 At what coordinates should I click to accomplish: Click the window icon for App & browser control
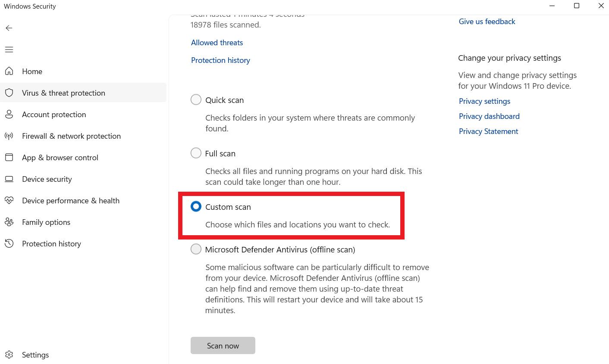(x=9, y=157)
